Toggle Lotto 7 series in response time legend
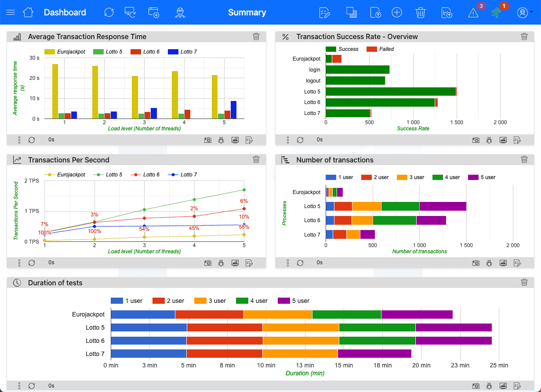The image size is (541, 392). 182,52
